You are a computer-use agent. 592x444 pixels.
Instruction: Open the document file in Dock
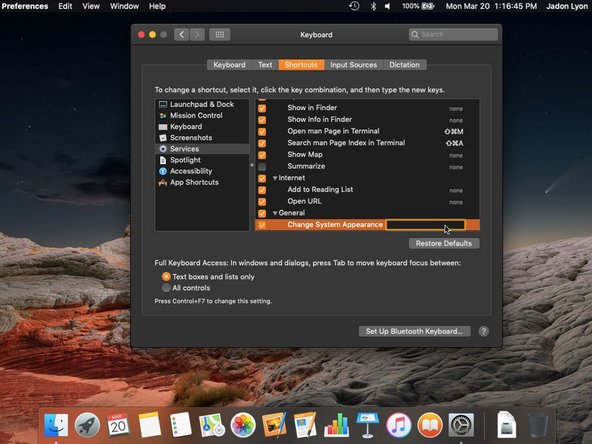click(506, 425)
